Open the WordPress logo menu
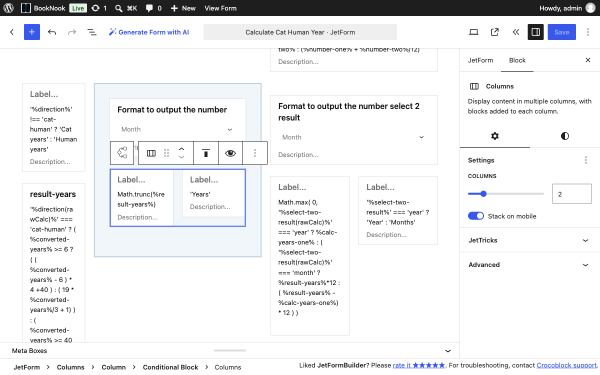The image size is (600, 375). point(8,8)
